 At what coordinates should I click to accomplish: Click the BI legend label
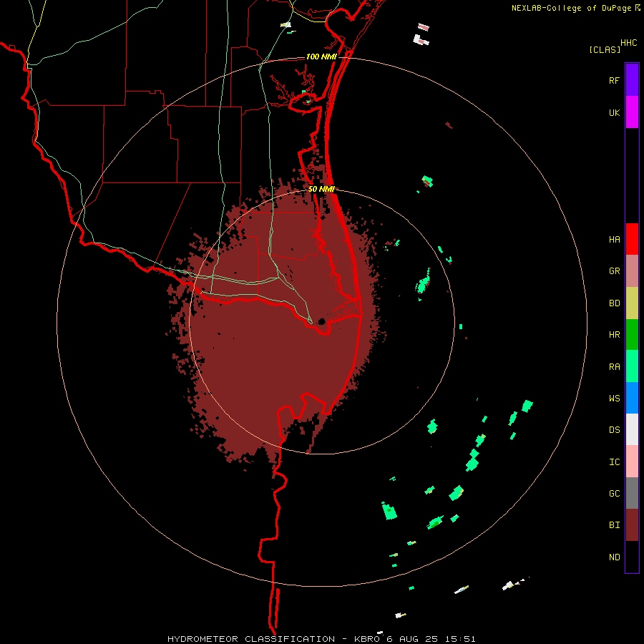click(x=614, y=525)
